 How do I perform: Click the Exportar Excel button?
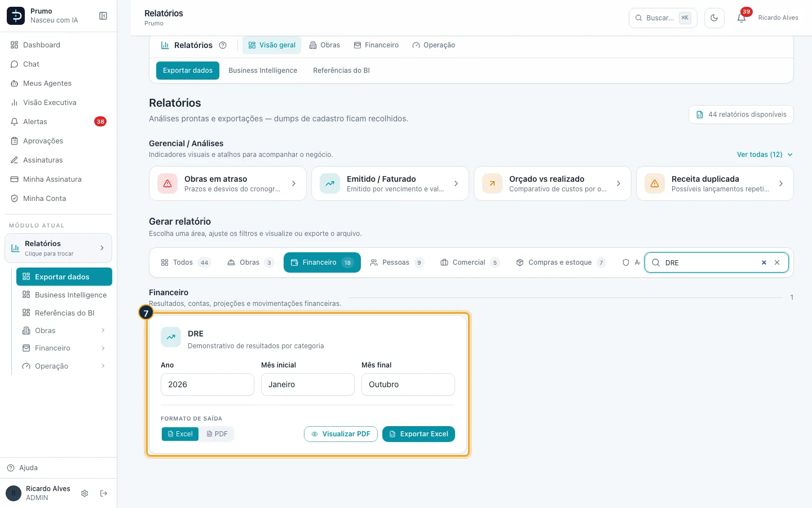(x=418, y=434)
